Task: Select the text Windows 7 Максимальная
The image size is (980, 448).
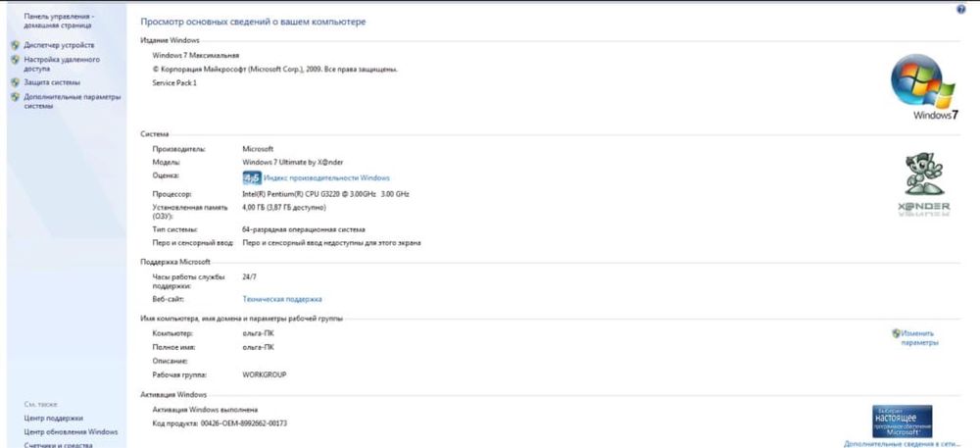Action: pos(196,55)
